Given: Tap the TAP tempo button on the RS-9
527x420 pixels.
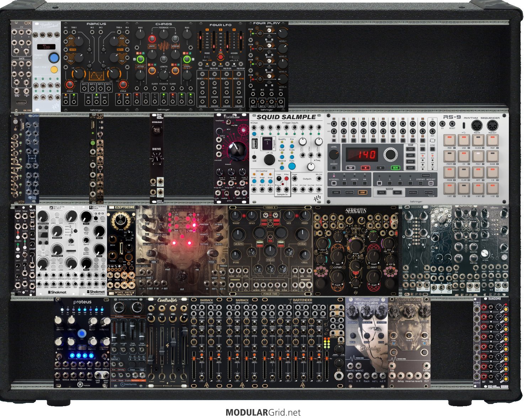Looking at the screenshot, I should [350, 168].
